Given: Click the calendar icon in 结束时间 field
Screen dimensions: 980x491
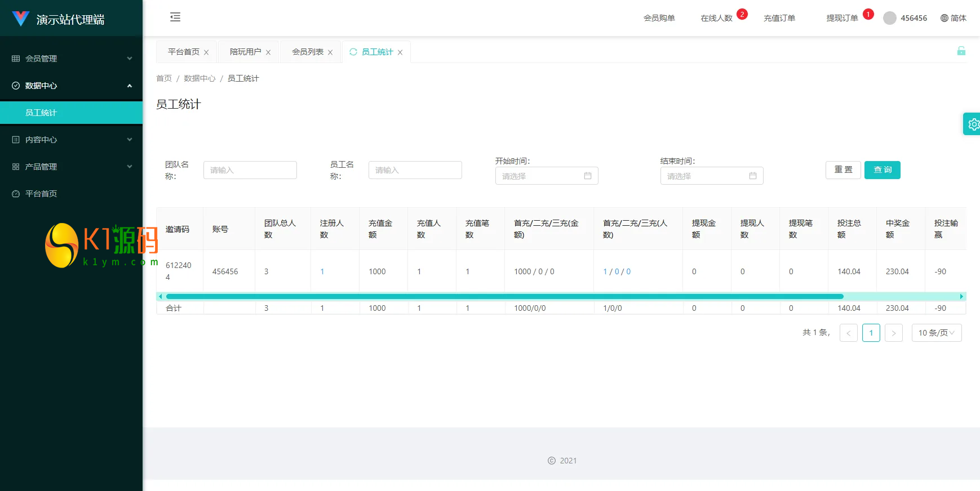Looking at the screenshot, I should coord(753,176).
